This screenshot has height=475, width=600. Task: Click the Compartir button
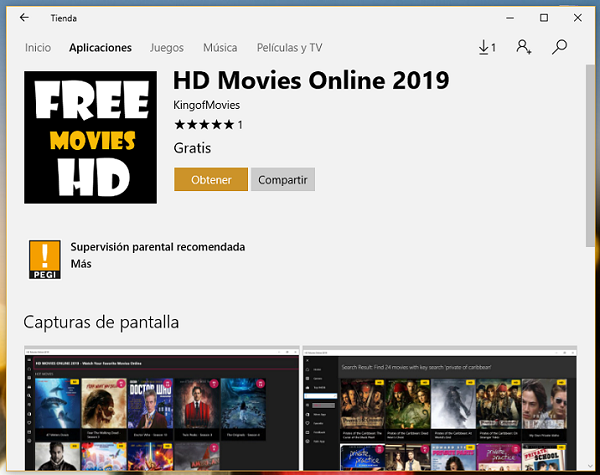pyautogui.click(x=283, y=179)
